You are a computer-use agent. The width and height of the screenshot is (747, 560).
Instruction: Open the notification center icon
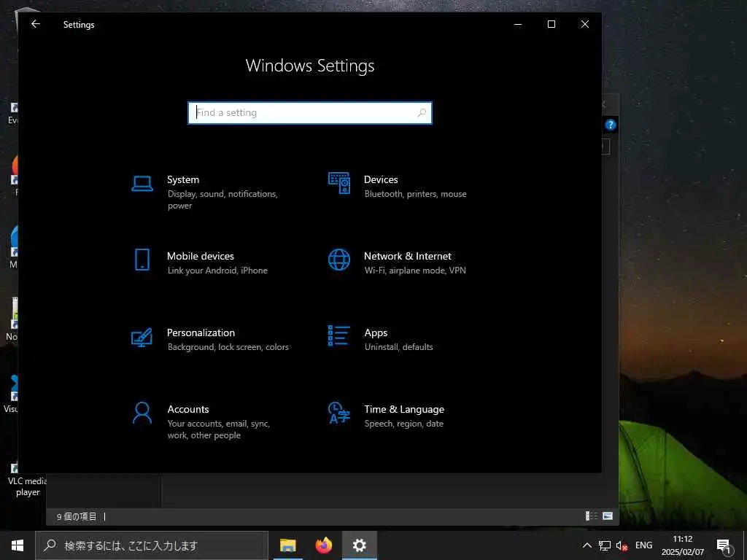point(724,545)
